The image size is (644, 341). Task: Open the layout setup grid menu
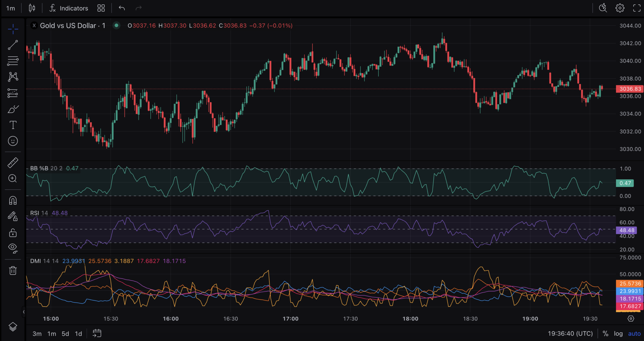click(x=101, y=8)
